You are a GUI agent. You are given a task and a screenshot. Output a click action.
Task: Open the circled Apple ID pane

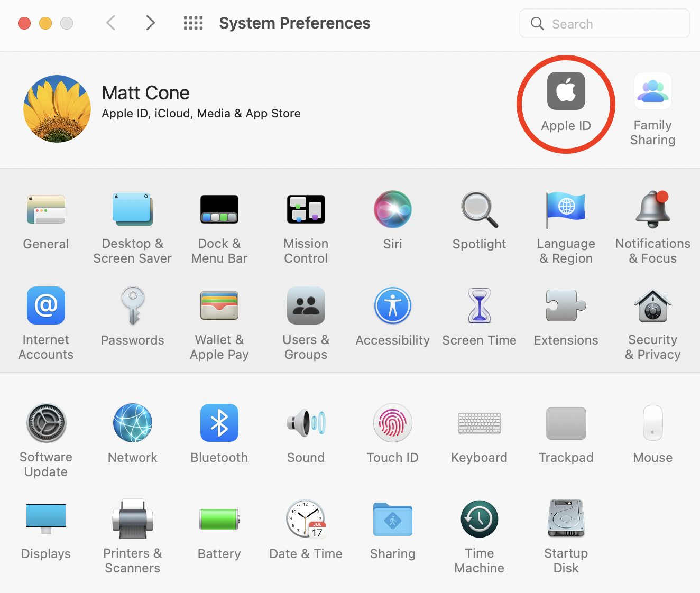click(x=566, y=91)
